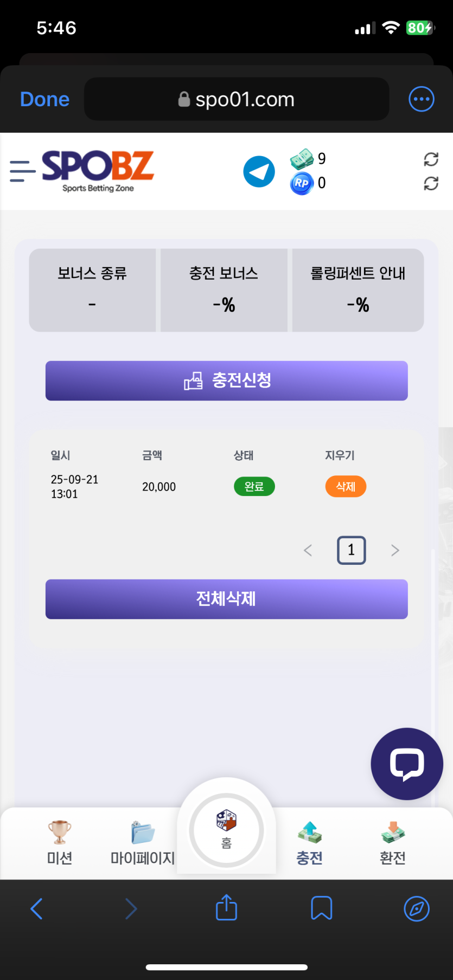Open the 미션 tab

click(60, 842)
